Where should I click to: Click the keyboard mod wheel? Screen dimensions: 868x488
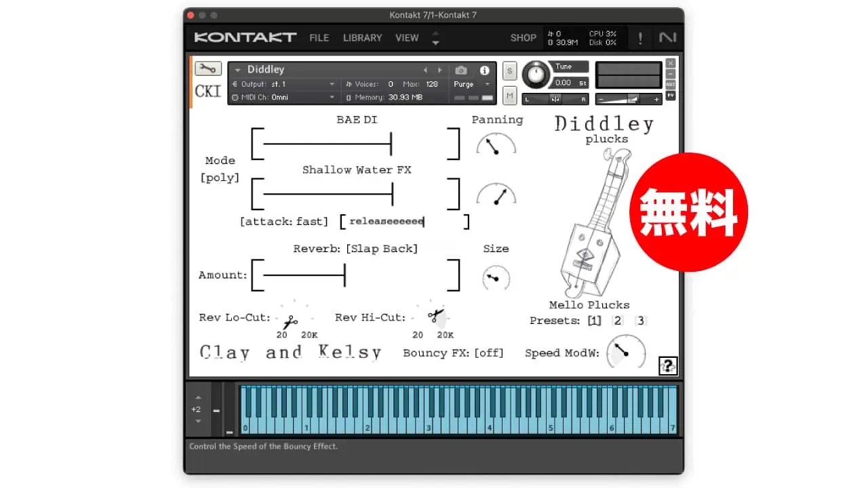pos(229,410)
